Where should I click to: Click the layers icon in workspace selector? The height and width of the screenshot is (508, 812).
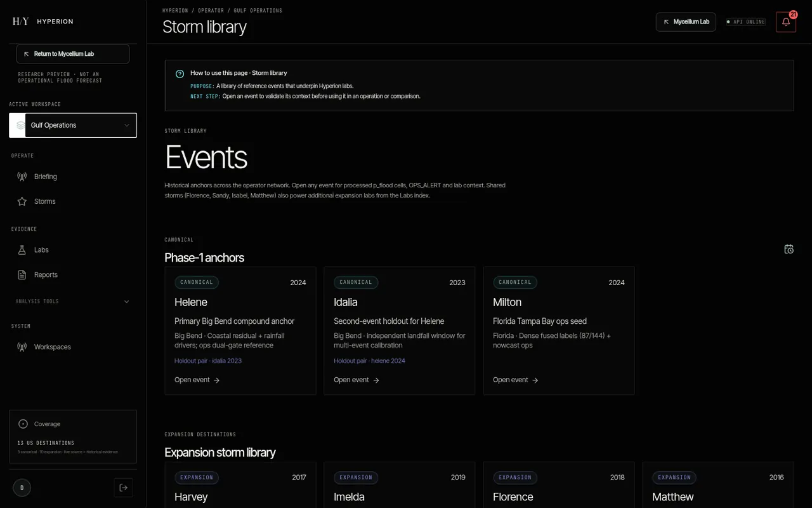pos(21,125)
